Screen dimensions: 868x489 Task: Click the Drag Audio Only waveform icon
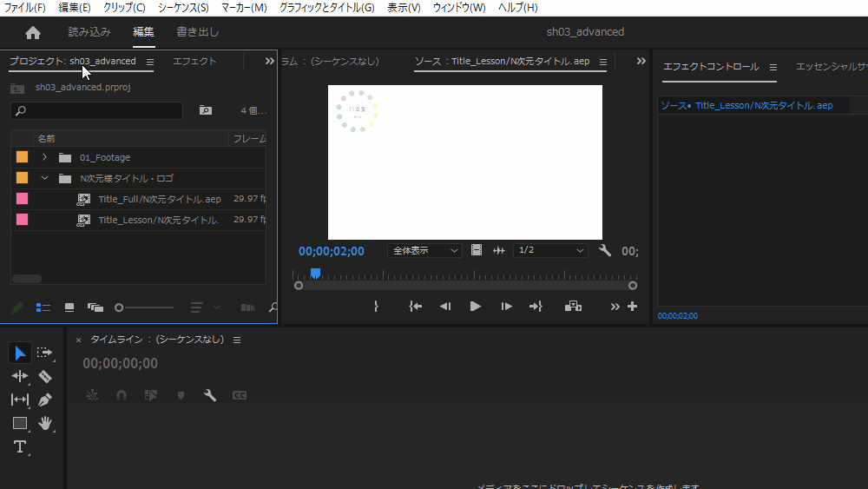click(499, 250)
